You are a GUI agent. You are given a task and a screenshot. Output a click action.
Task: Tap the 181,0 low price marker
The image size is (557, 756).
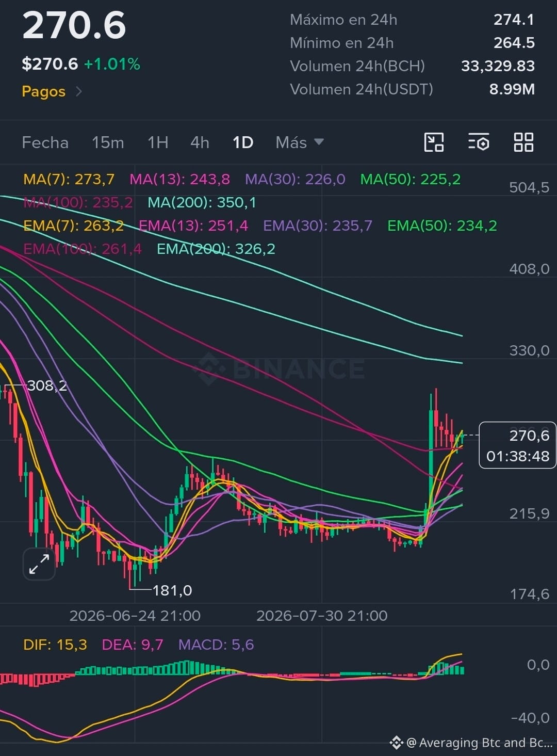click(172, 590)
